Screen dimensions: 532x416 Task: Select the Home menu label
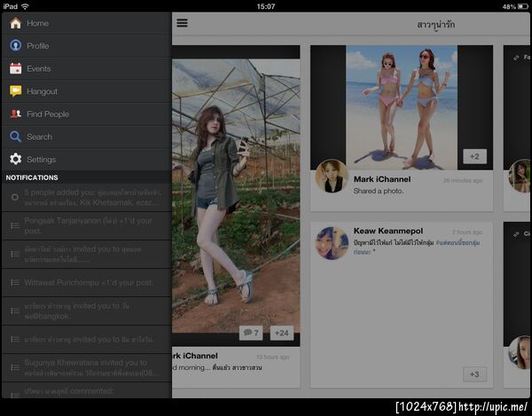(x=37, y=23)
